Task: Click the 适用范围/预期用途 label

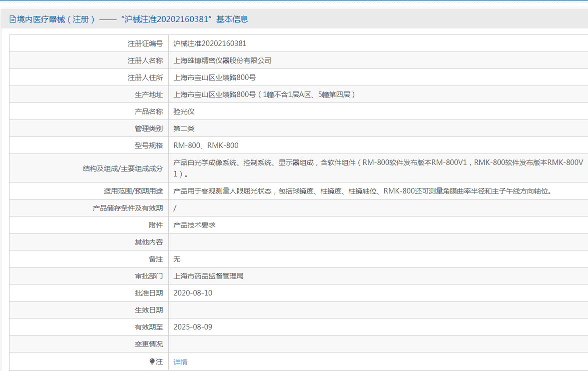Action: (x=134, y=191)
